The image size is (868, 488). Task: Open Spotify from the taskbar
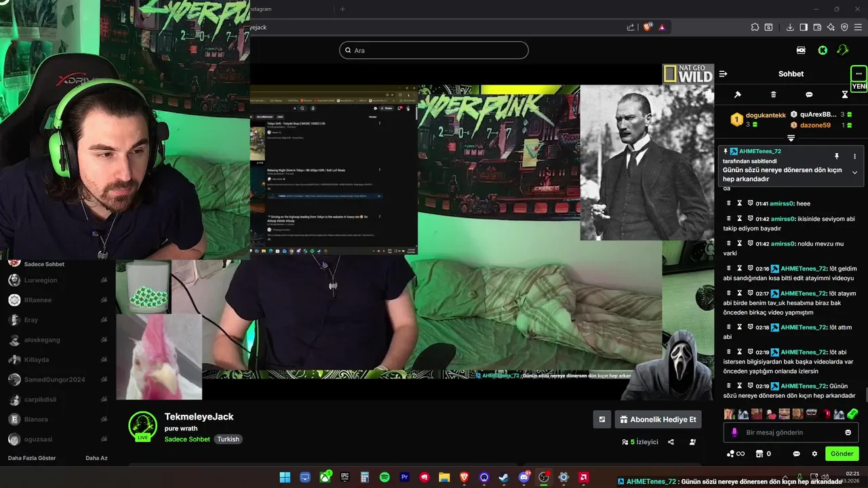tap(384, 477)
